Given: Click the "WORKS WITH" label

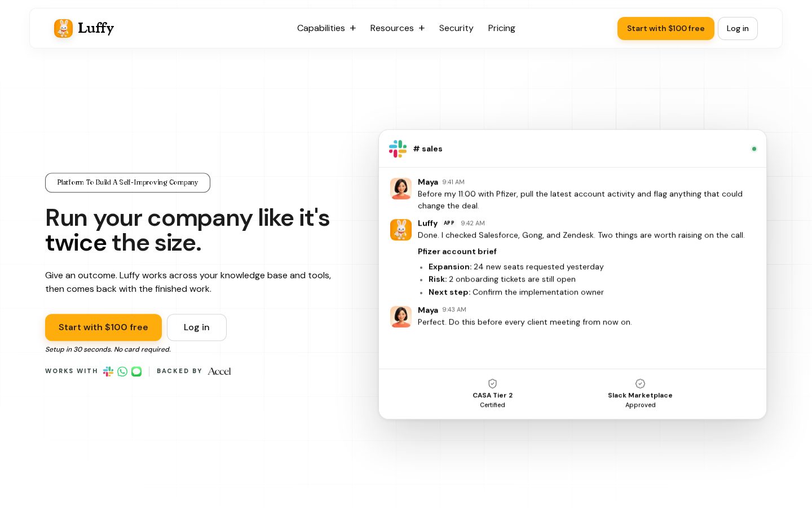Looking at the screenshot, I should pyautogui.click(x=72, y=371).
